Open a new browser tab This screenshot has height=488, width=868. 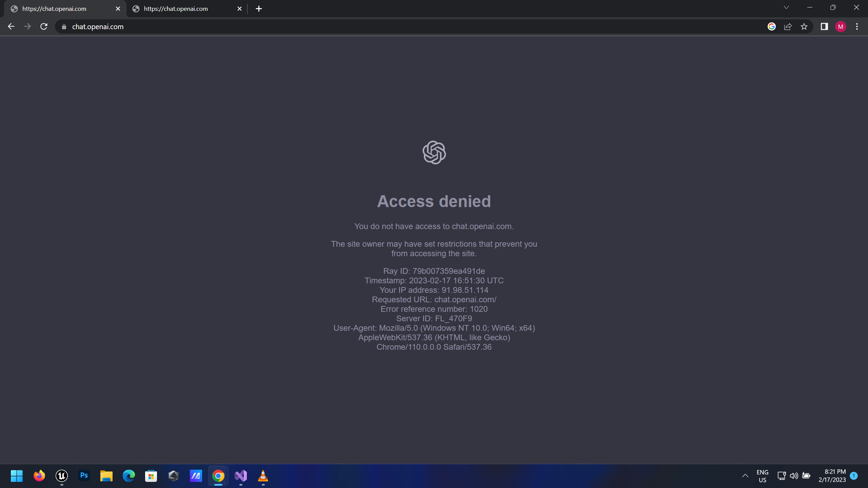259,8
